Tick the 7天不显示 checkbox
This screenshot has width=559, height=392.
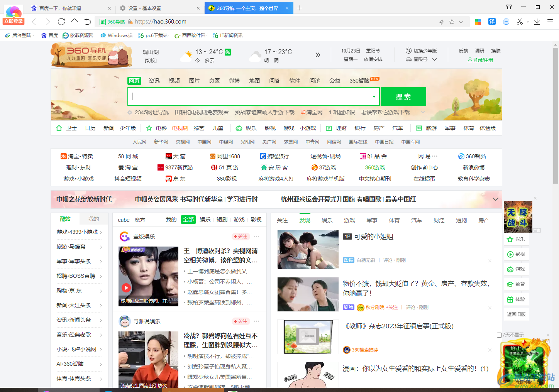[499, 335]
